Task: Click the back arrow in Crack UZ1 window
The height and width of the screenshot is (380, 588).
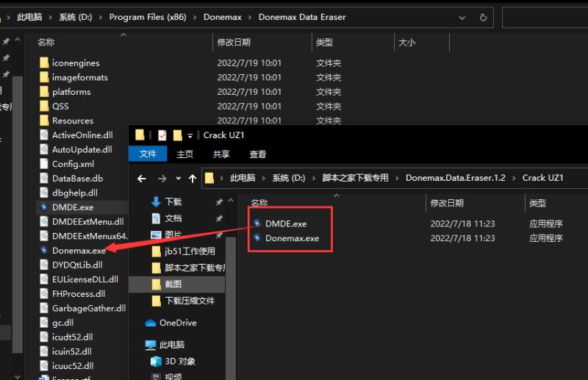Action: pos(142,179)
